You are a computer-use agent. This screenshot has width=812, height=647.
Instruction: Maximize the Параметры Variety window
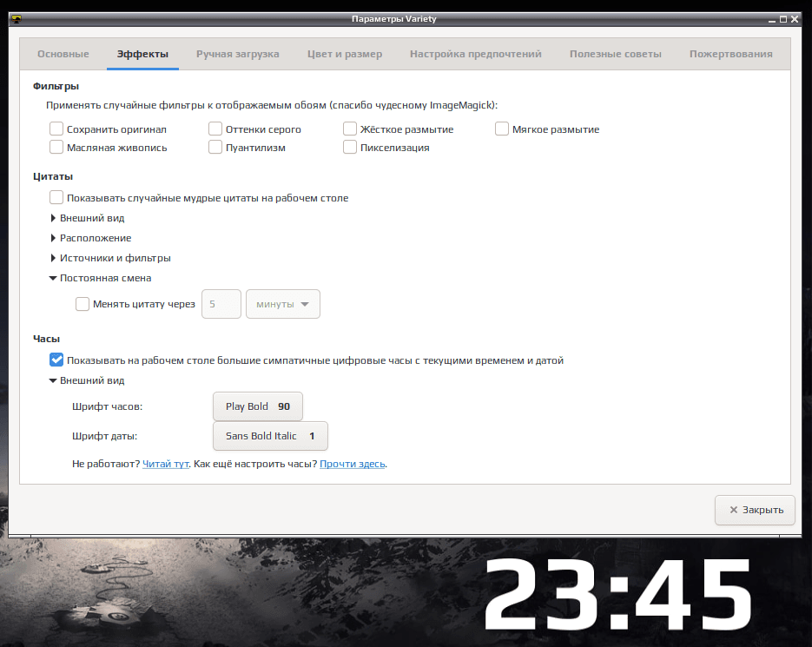coord(783,19)
